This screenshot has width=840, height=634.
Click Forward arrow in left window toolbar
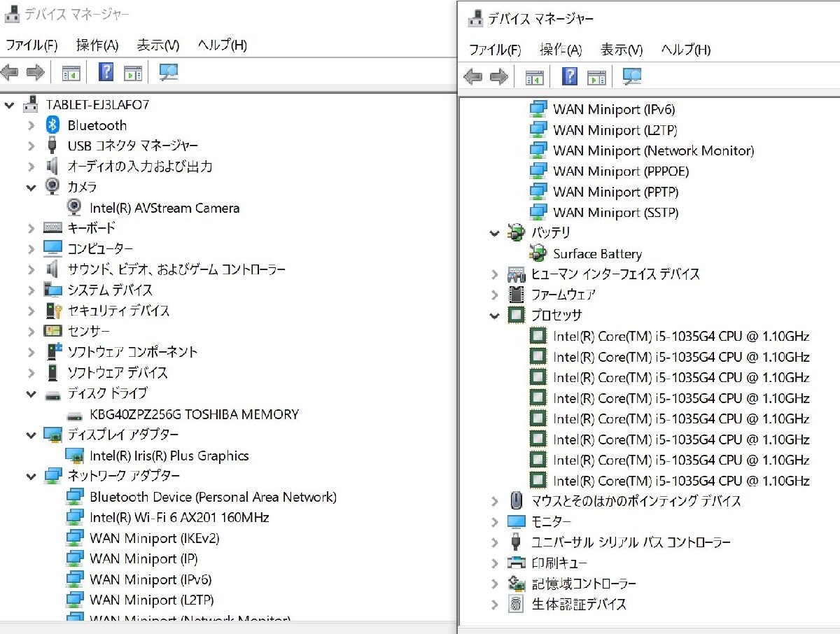[x=35, y=72]
